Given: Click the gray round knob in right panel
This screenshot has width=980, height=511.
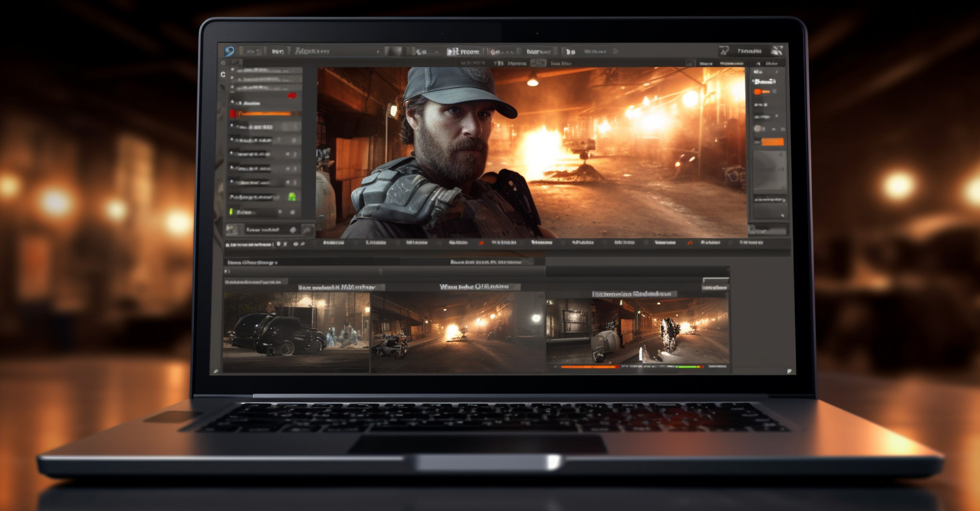Looking at the screenshot, I should point(758,128).
